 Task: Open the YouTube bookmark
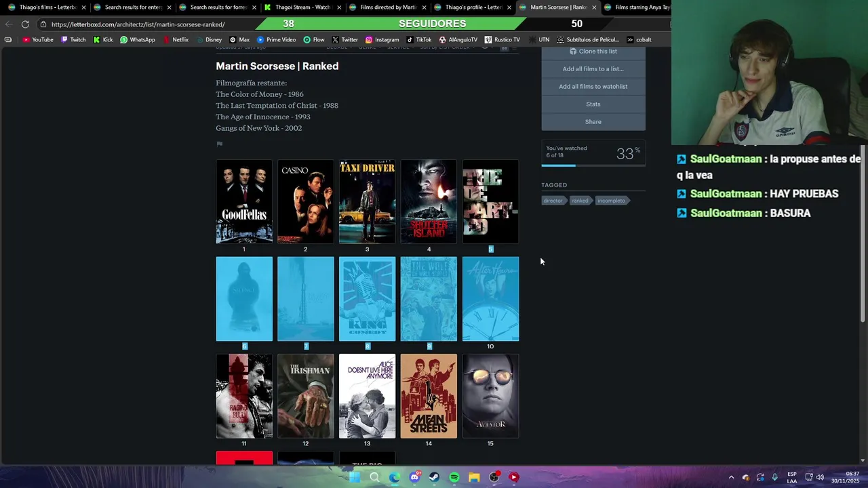point(38,39)
